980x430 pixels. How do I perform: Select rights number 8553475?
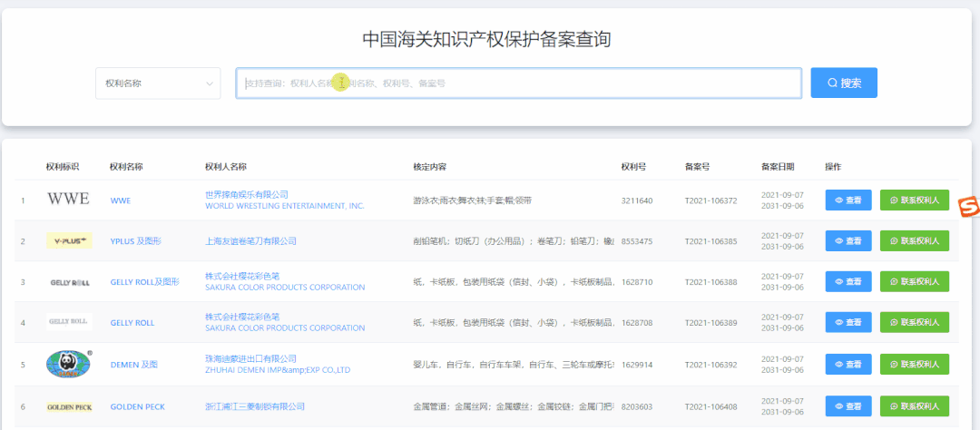(x=637, y=241)
